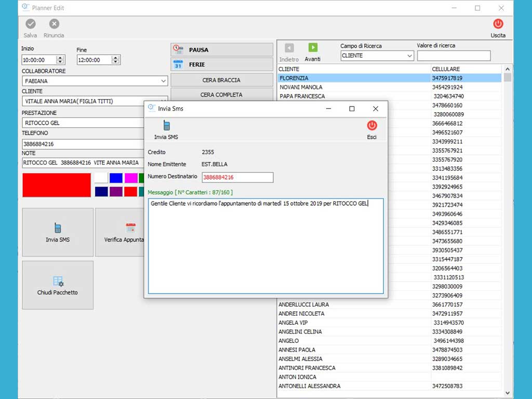Increase the Inizio time with stepper

click(x=60, y=58)
